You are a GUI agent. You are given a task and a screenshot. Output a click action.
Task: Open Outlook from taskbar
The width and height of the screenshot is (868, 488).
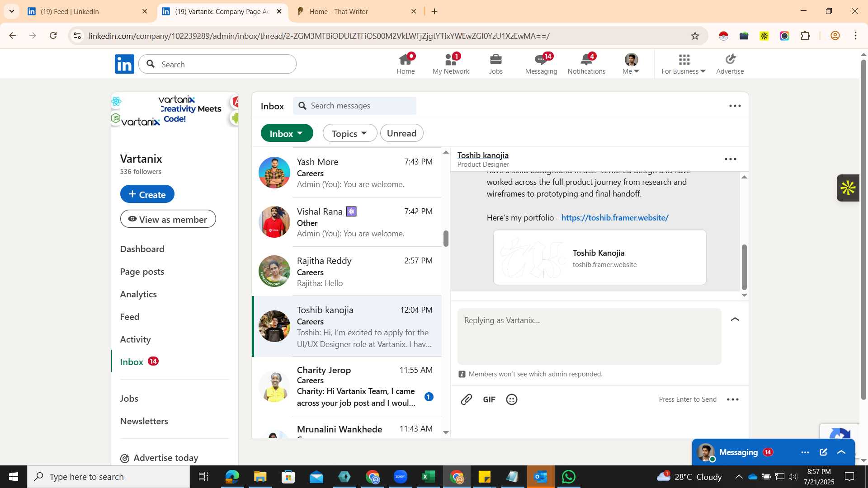[x=541, y=477]
